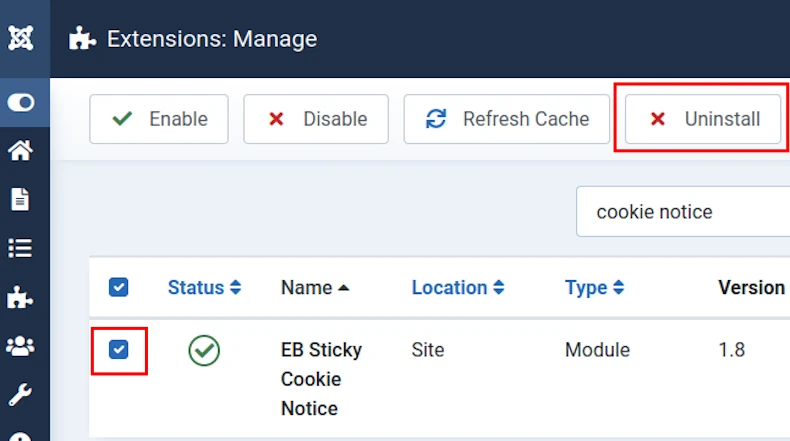Click the Refresh Cache button
Image resolution: width=790 pixels, height=441 pixels.
[x=506, y=119]
